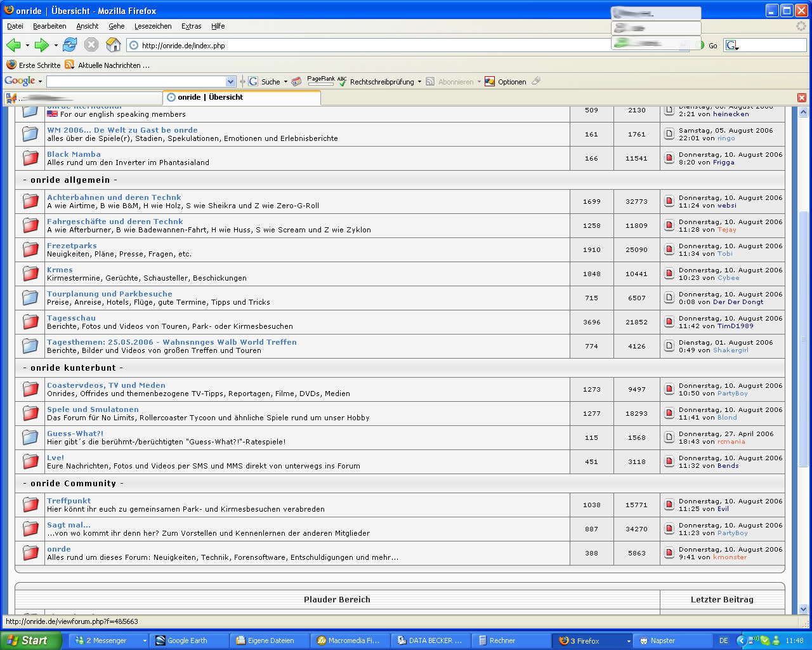812x650 pixels.
Task: Click the Reload page icon
Action: (70, 45)
